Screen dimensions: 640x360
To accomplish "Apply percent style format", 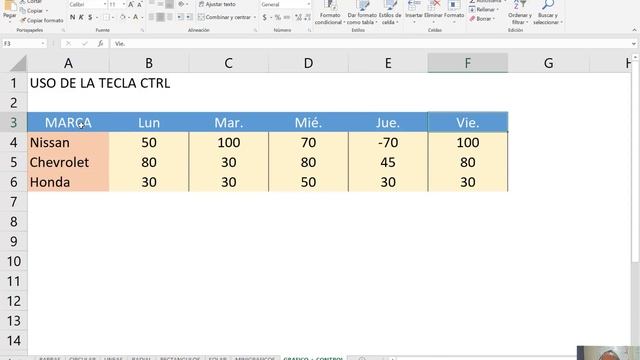I will click(278, 17).
